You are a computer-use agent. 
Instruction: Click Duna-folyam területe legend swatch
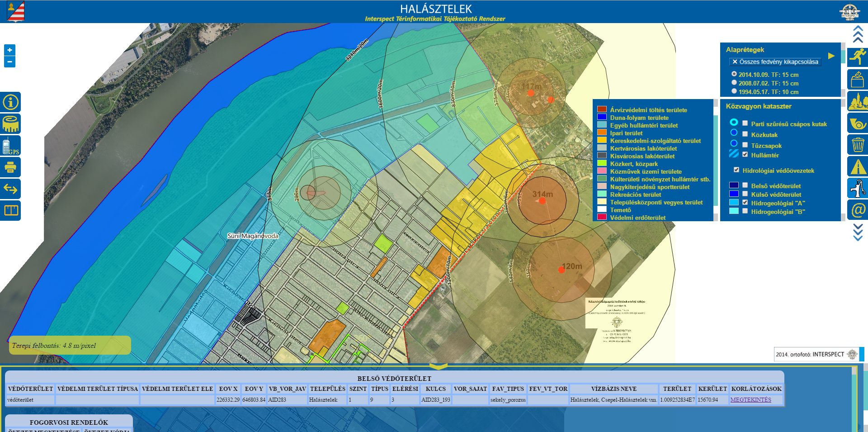pyautogui.click(x=602, y=117)
